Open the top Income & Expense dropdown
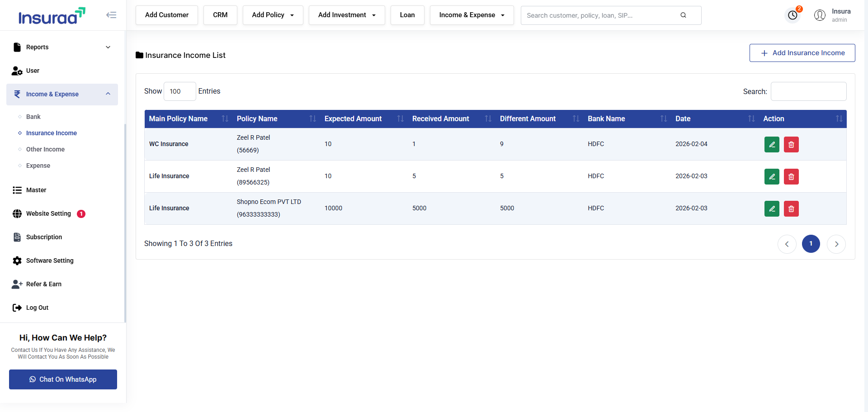Image resolution: width=868 pixels, height=412 pixels. pos(472,15)
